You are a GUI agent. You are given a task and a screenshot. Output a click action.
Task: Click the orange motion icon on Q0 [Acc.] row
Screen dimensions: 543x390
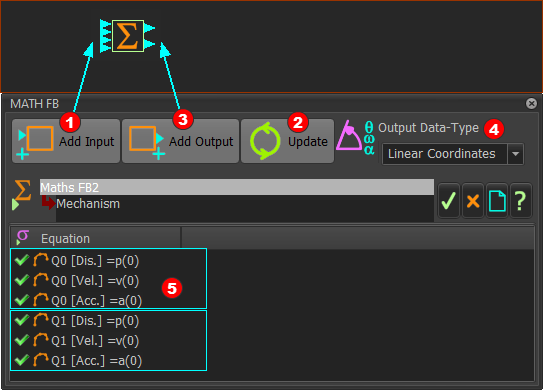point(41,300)
